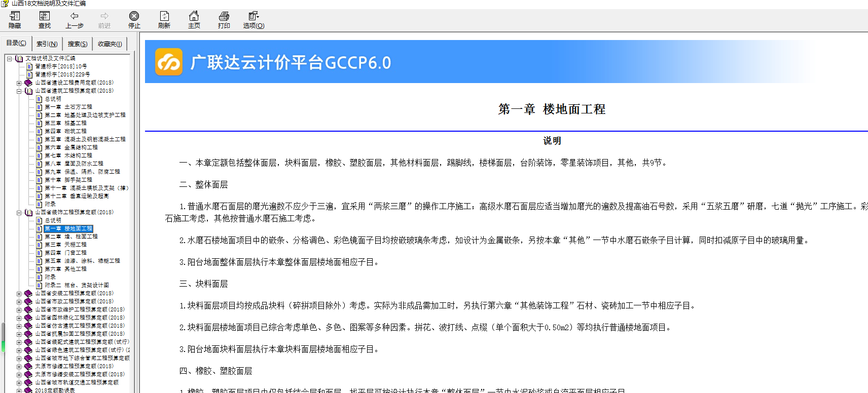Open 第四章 砌筑工程 chapter

(x=65, y=131)
